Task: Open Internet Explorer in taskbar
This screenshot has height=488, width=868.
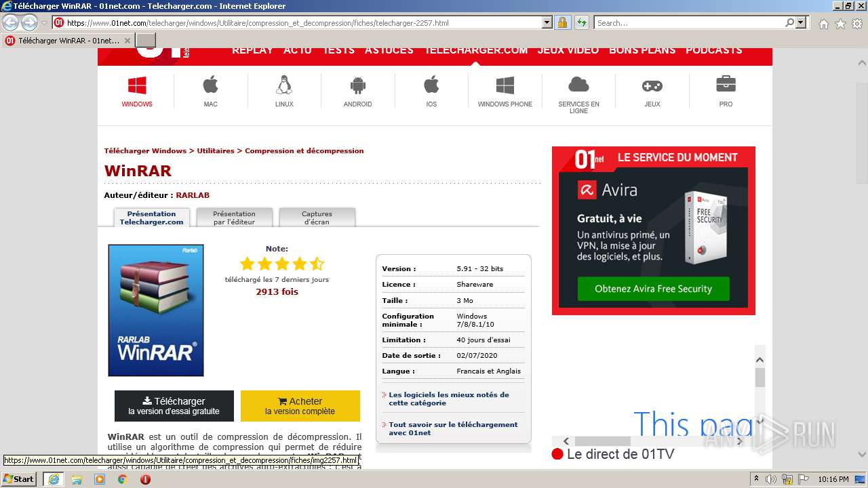Action: click(53, 479)
